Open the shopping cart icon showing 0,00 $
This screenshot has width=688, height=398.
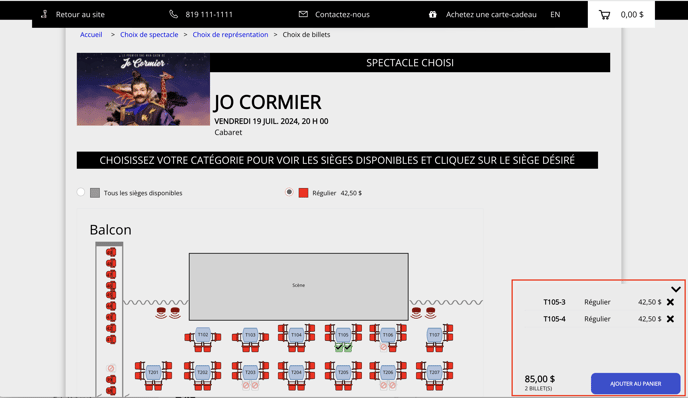pos(604,15)
